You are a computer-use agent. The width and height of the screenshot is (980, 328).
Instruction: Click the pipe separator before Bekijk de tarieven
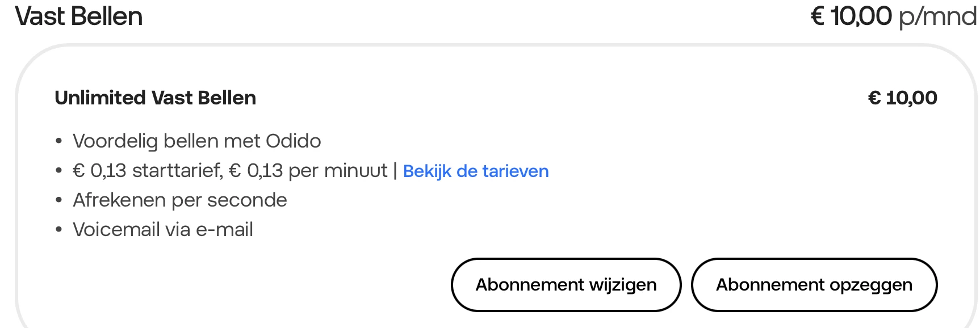point(395,171)
